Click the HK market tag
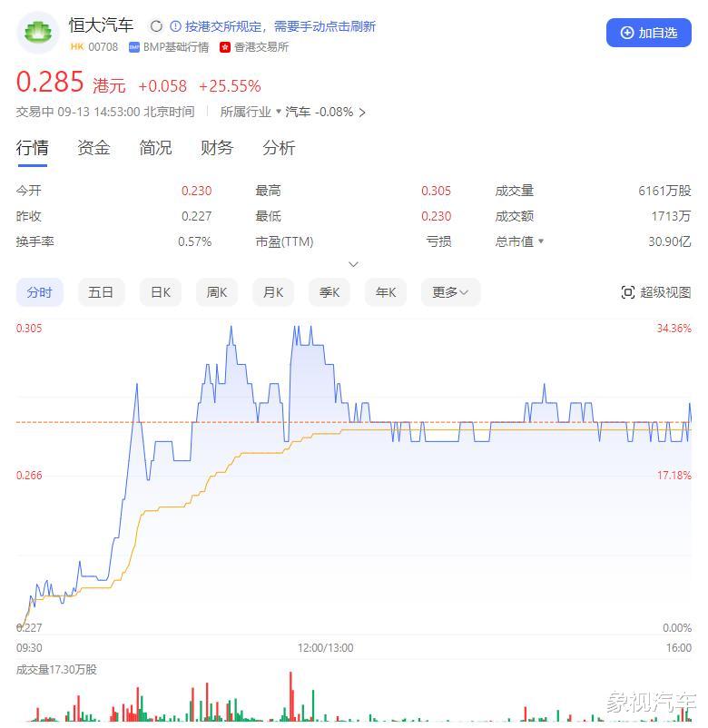 coord(77,47)
